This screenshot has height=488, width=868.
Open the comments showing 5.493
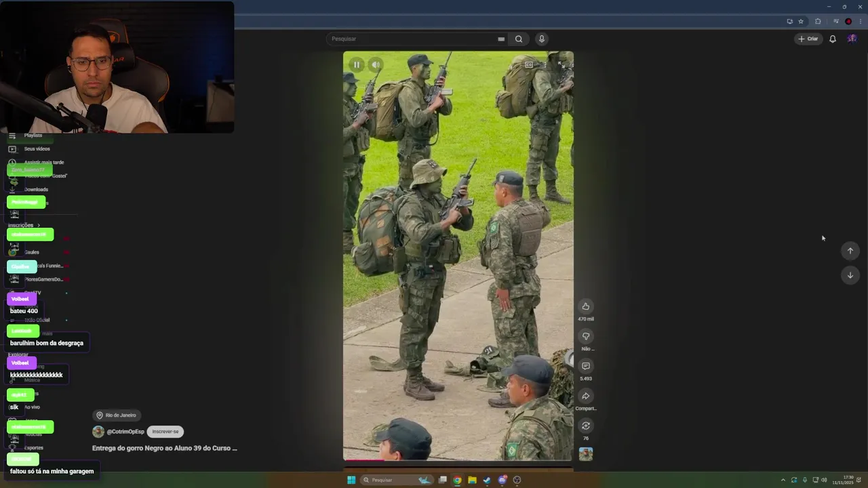(586, 366)
